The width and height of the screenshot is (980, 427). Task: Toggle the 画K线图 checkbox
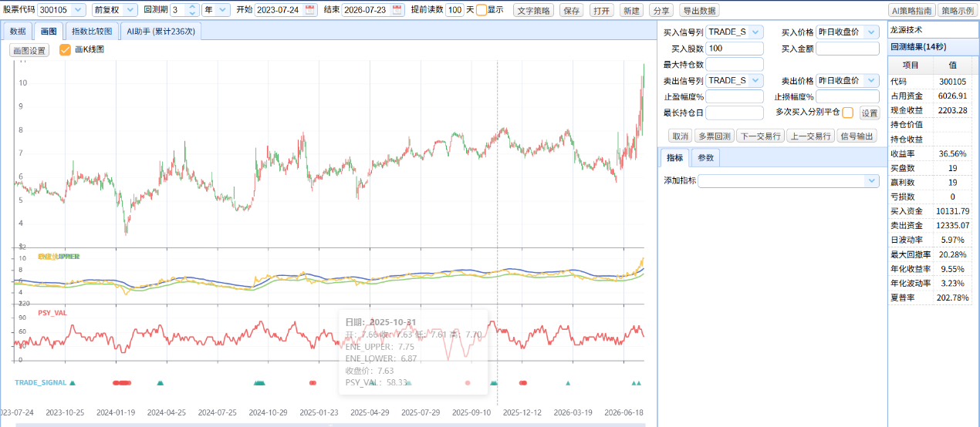point(66,50)
